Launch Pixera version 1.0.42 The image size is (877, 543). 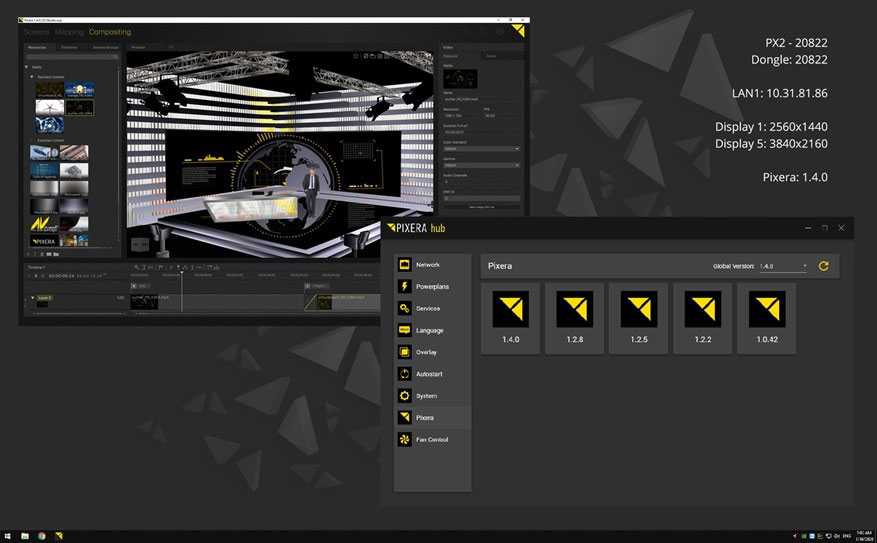[x=766, y=317]
